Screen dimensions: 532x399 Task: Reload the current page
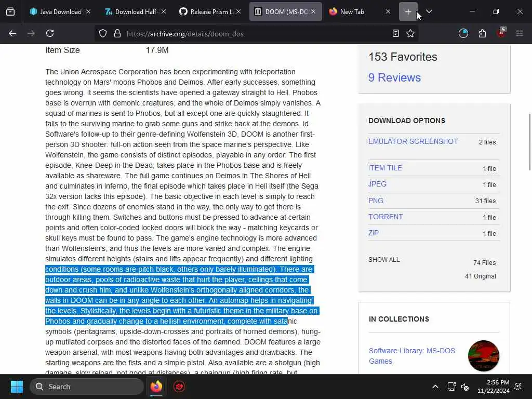coord(50,34)
